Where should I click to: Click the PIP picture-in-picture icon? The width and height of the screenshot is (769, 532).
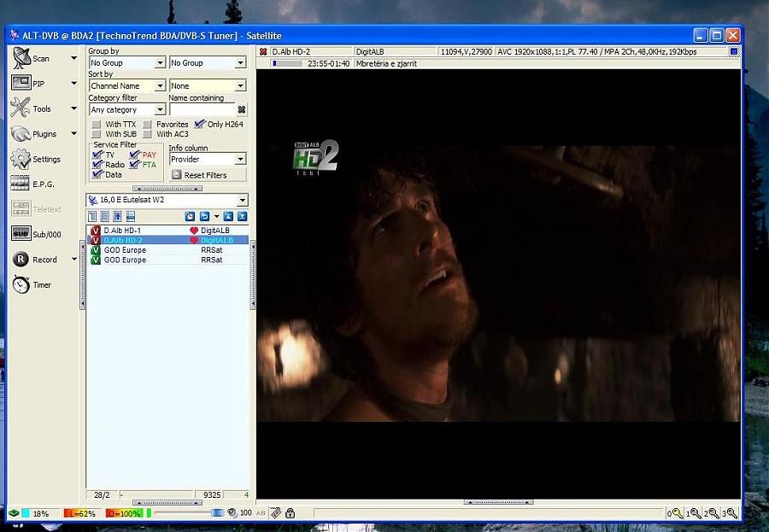(x=21, y=83)
